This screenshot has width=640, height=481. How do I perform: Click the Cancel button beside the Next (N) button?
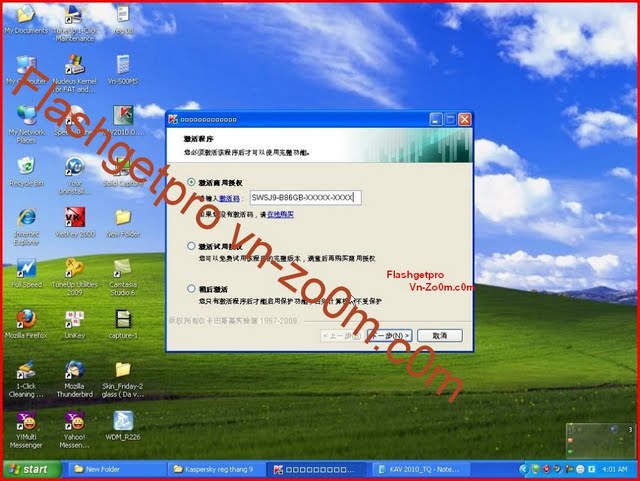(440, 336)
